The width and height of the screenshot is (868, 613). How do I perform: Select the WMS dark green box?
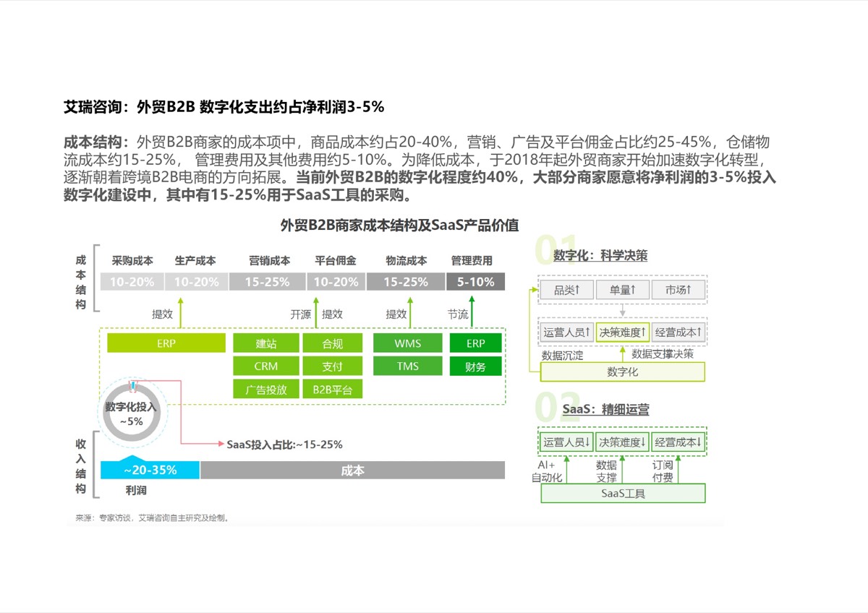coord(407,343)
